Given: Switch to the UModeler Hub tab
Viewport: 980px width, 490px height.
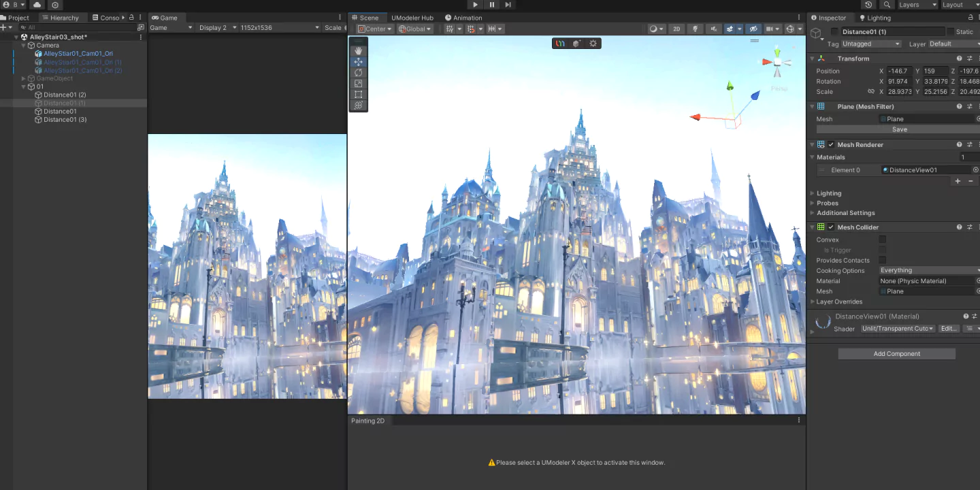Looking at the screenshot, I should coord(412,18).
